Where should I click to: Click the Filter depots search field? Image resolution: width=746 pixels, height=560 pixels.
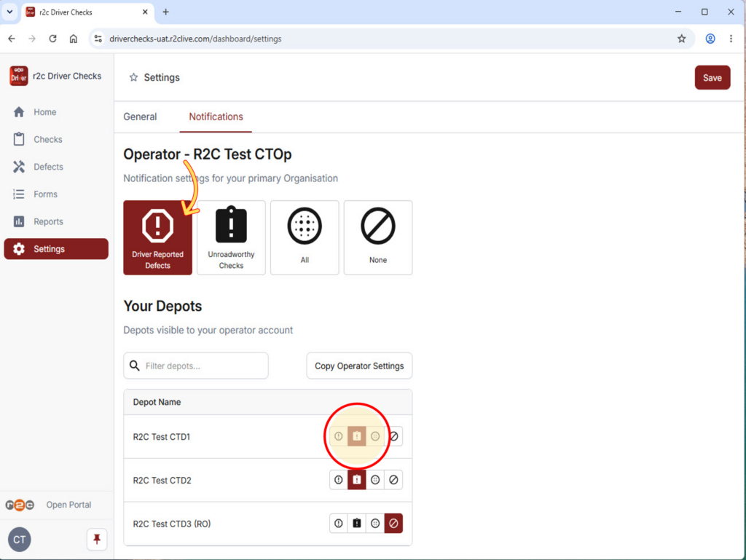tap(196, 366)
